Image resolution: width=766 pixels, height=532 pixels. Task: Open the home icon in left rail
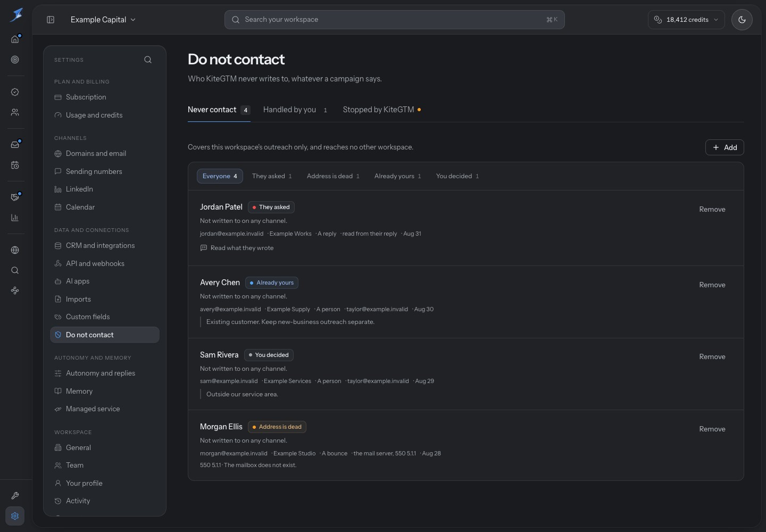(15, 39)
